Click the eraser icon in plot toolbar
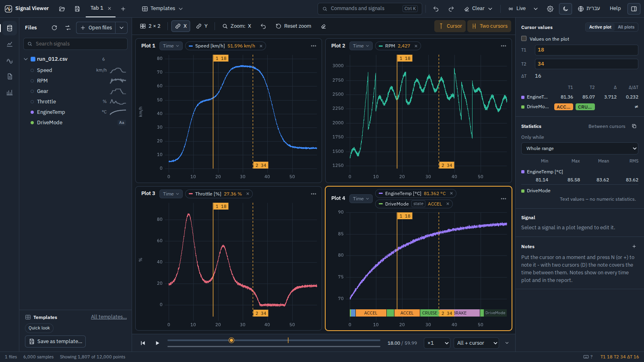Viewport: 644px width, 362px height. tap(323, 26)
